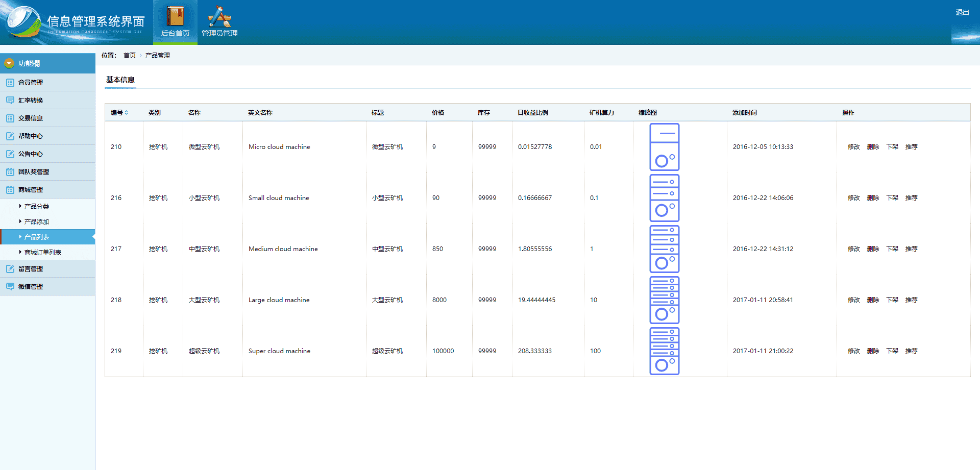Viewport: 980px width, 470px height.
Task: Click 下架 for Medium cloud machine
Action: 892,249
